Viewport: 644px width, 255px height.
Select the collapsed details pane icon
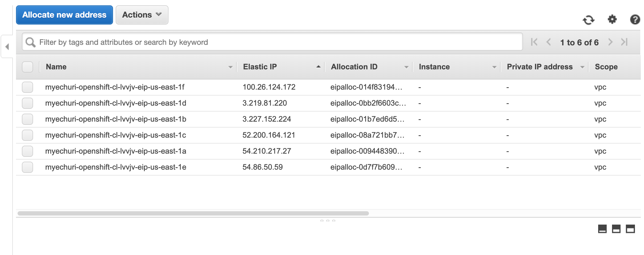(602, 229)
